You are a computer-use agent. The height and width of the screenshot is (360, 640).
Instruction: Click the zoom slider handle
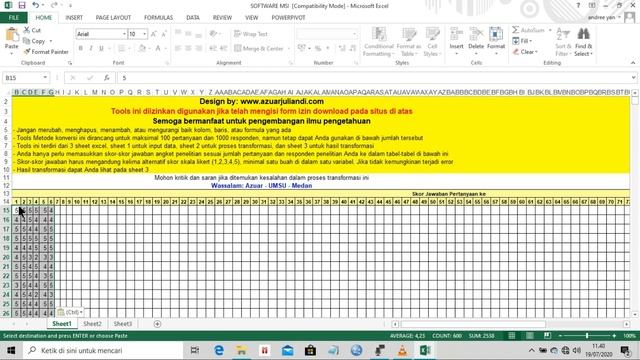[587, 336]
